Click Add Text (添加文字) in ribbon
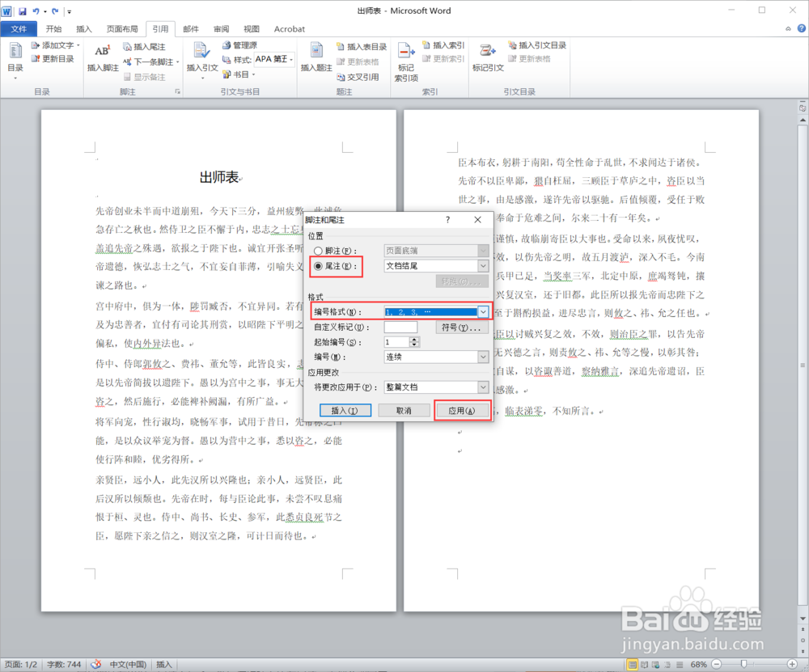This screenshot has width=809, height=672. pos(55,45)
